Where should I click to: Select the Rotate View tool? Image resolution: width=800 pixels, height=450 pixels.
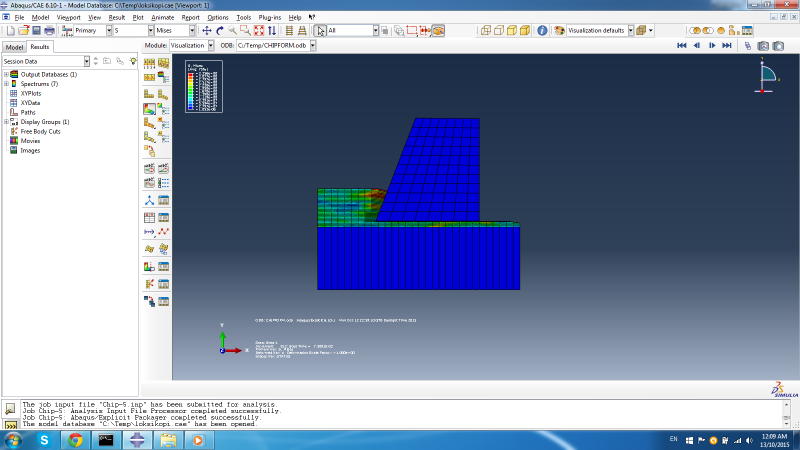click(220, 31)
